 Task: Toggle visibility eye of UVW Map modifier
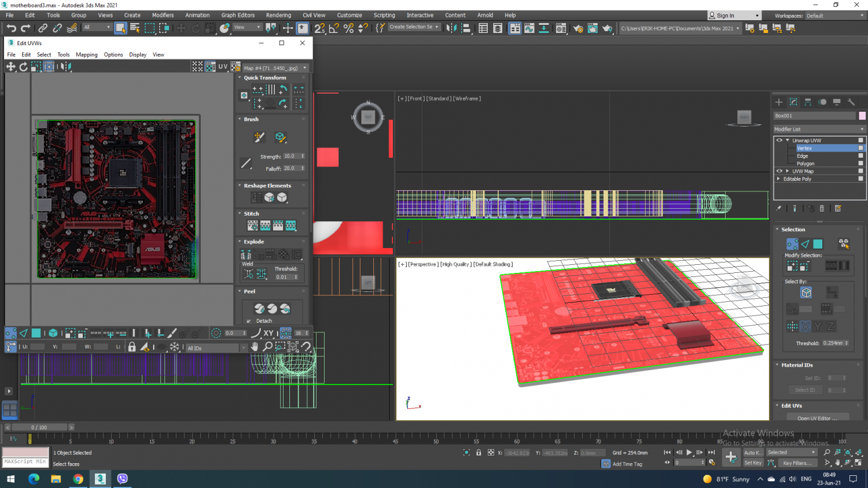click(x=779, y=171)
